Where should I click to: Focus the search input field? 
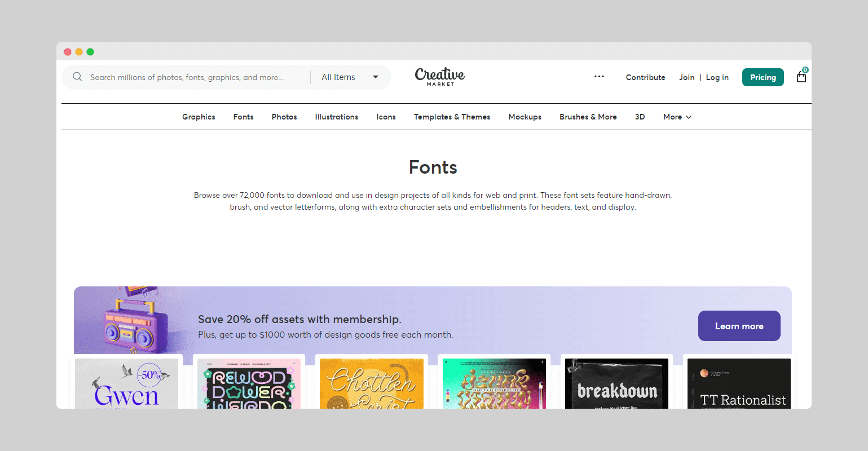click(x=187, y=77)
